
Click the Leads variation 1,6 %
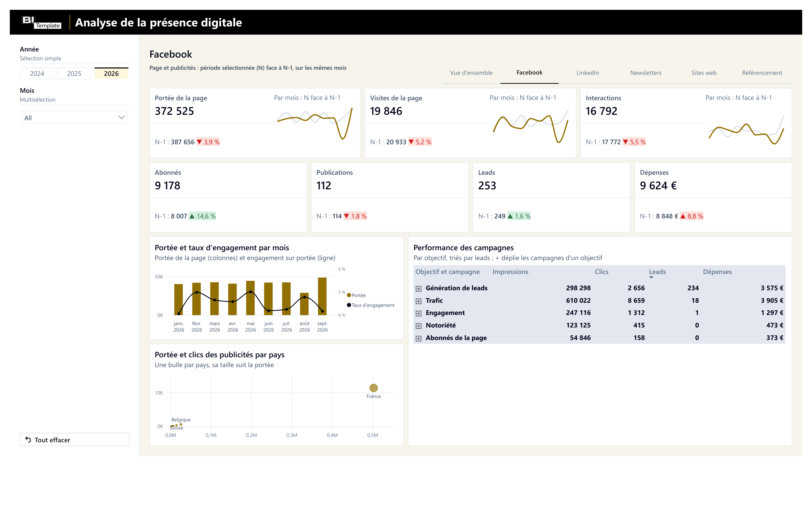519,216
